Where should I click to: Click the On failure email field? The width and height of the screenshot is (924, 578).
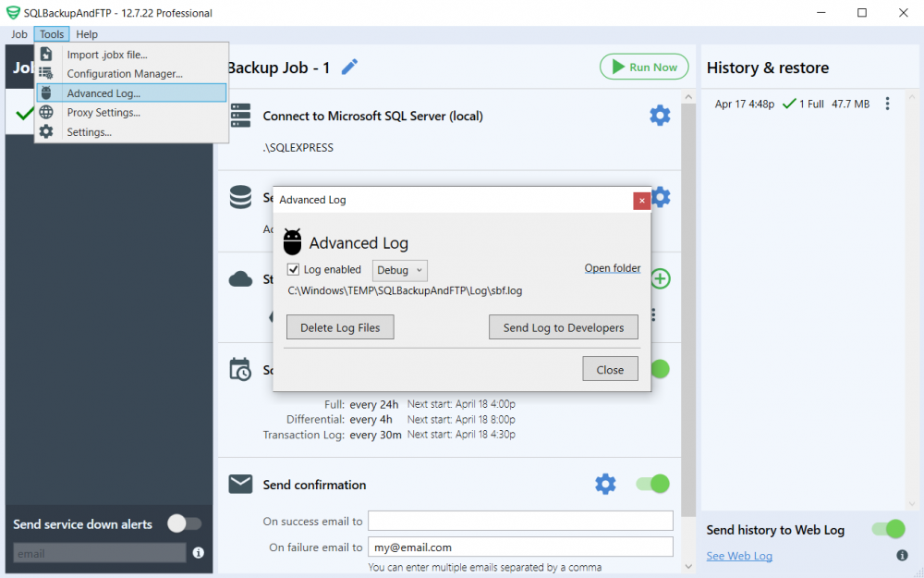coord(520,547)
